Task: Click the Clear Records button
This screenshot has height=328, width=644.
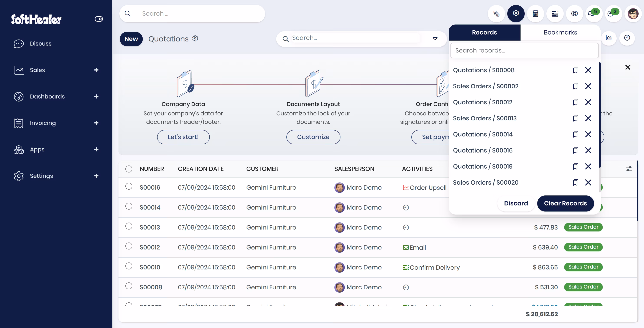Action: (565, 203)
